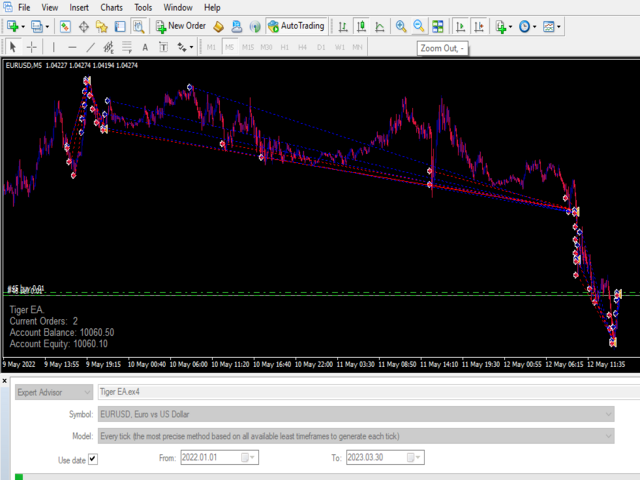This screenshot has height=480, width=640.
Task: Open the Market Watch window icon
Action: [66, 26]
